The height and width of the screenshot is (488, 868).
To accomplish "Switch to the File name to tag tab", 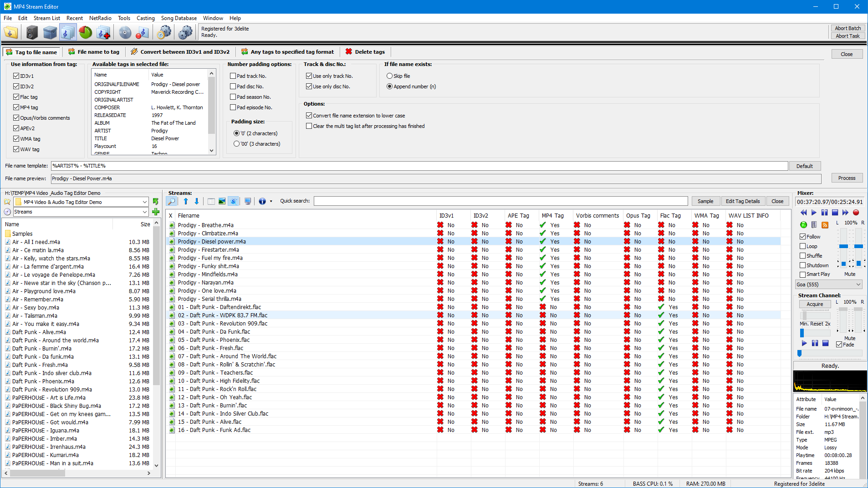I will [x=94, y=52].
